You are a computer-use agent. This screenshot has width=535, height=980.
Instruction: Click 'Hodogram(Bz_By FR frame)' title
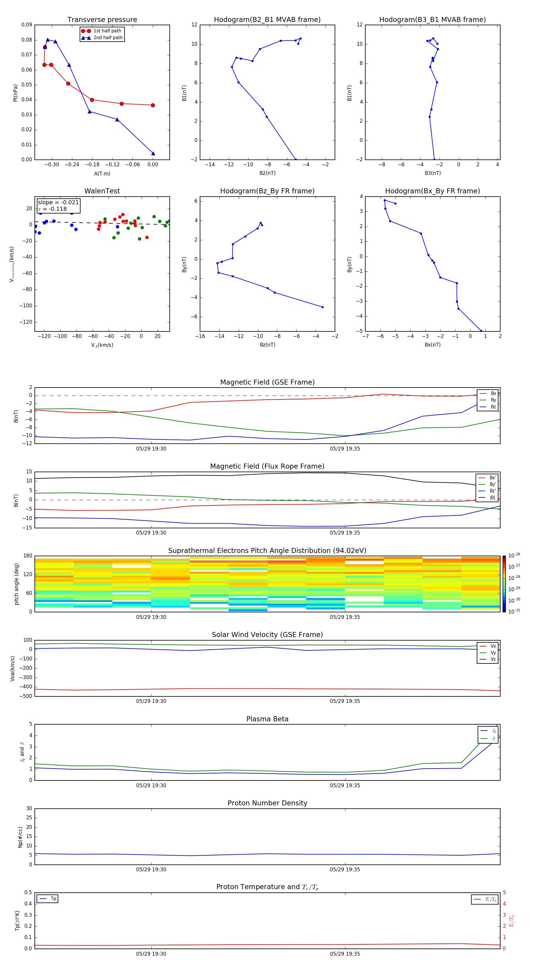(267, 191)
